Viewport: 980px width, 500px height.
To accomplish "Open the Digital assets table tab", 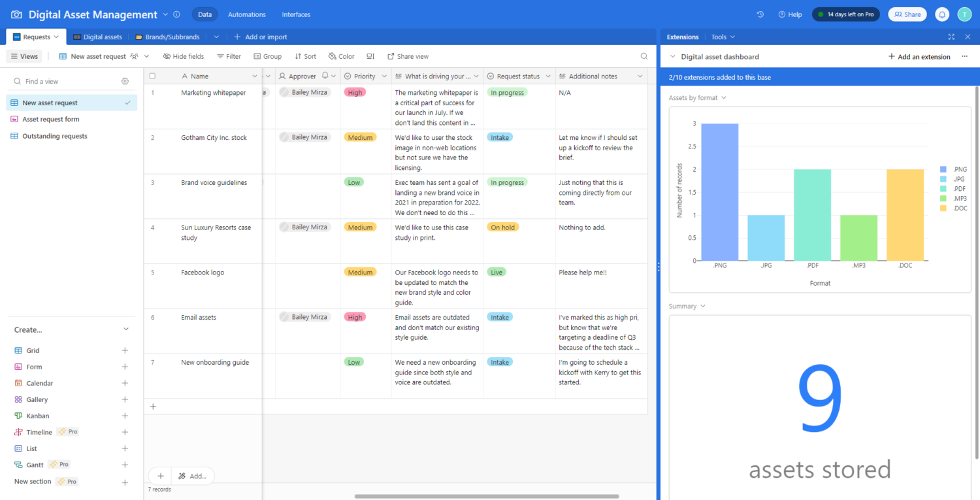I will pyautogui.click(x=97, y=37).
